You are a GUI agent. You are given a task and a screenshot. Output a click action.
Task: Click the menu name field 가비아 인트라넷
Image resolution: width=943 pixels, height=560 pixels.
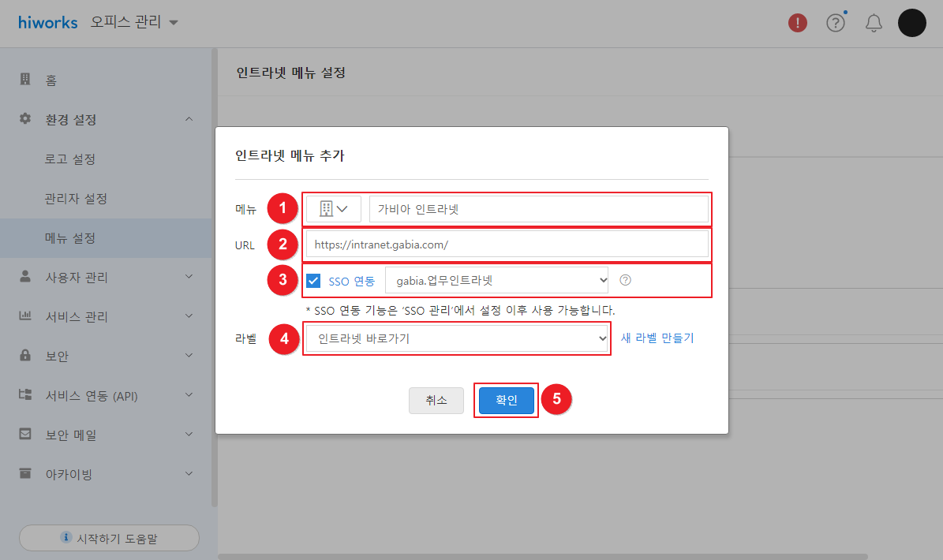[539, 209]
